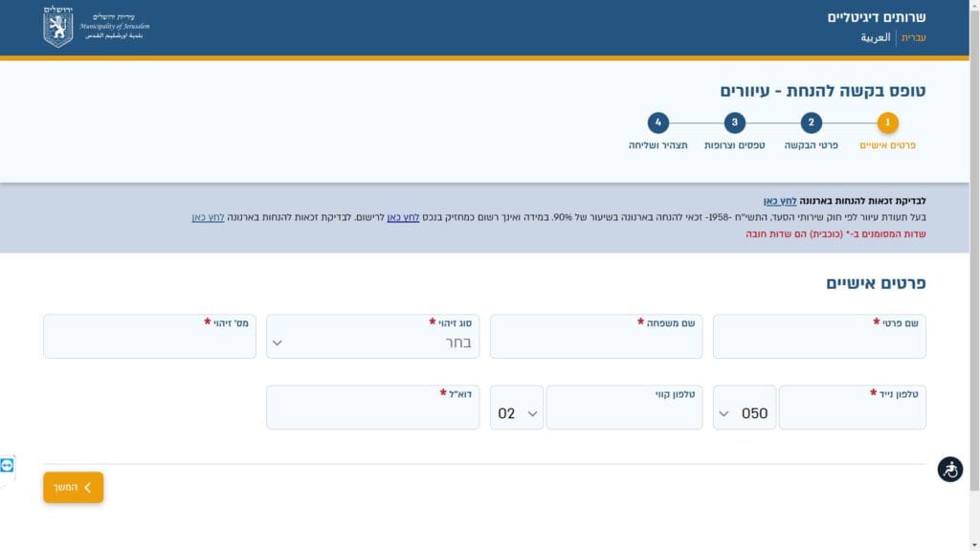Go to step 2 circle פרטי הבקשה

click(811, 122)
